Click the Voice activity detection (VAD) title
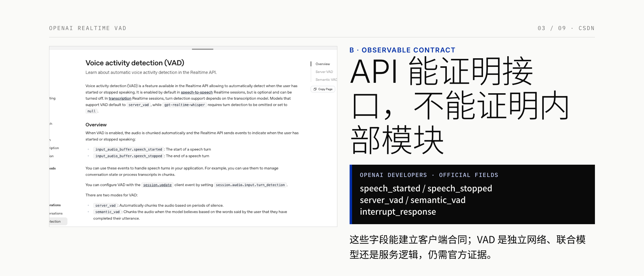644x276 pixels. 135,63
